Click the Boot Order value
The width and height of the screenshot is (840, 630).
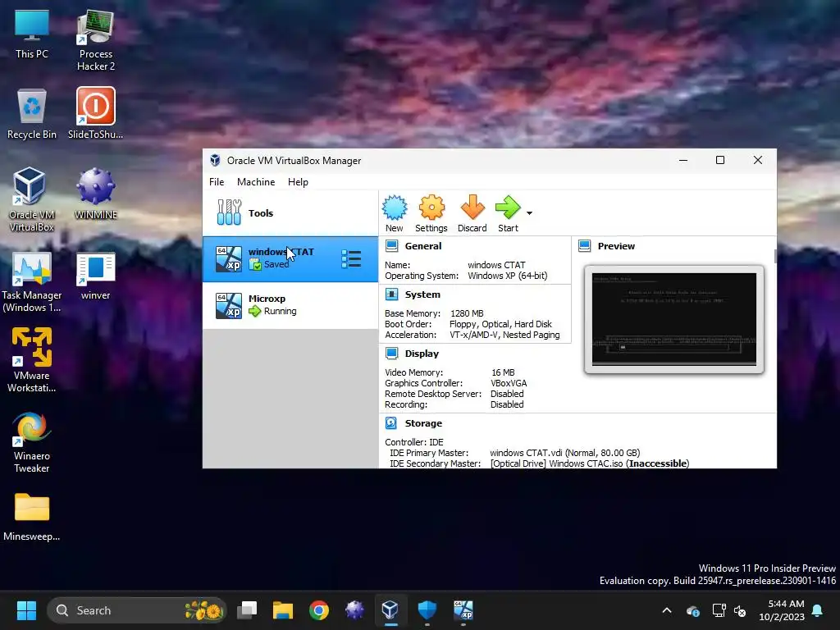tap(500, 324)
